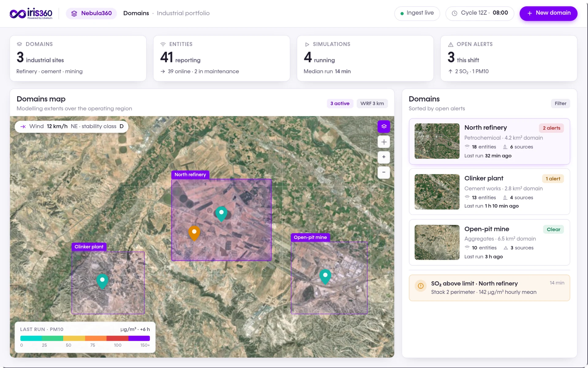Click the warning icon in Open Alerts card
This screenshot has width=588, height=368.
coord(450,44)
